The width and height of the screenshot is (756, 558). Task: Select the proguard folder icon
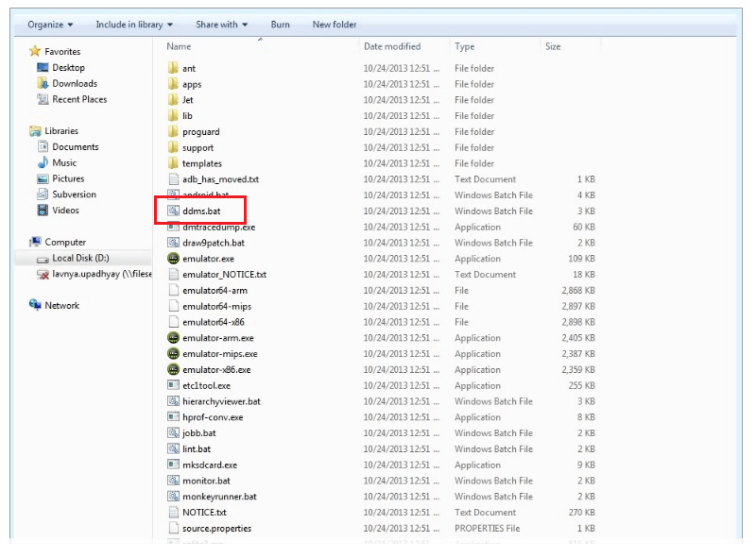[173, 131]
